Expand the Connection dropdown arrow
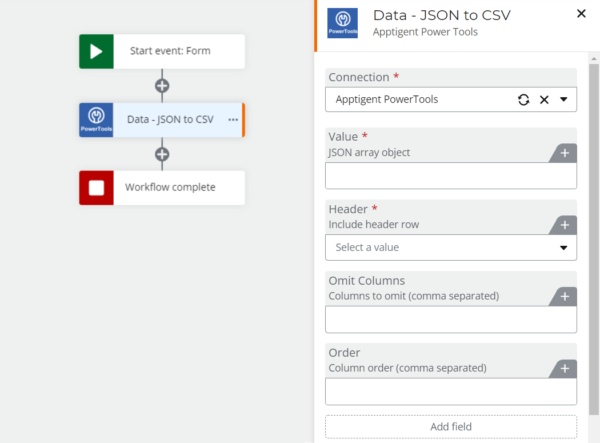This screenshot has width=600, height=443. pos(564,100)
